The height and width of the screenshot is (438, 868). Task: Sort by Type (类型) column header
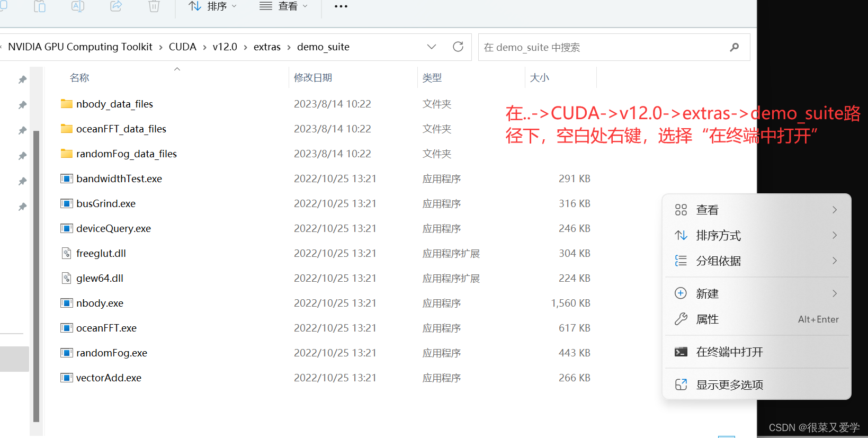coord(432,77)
